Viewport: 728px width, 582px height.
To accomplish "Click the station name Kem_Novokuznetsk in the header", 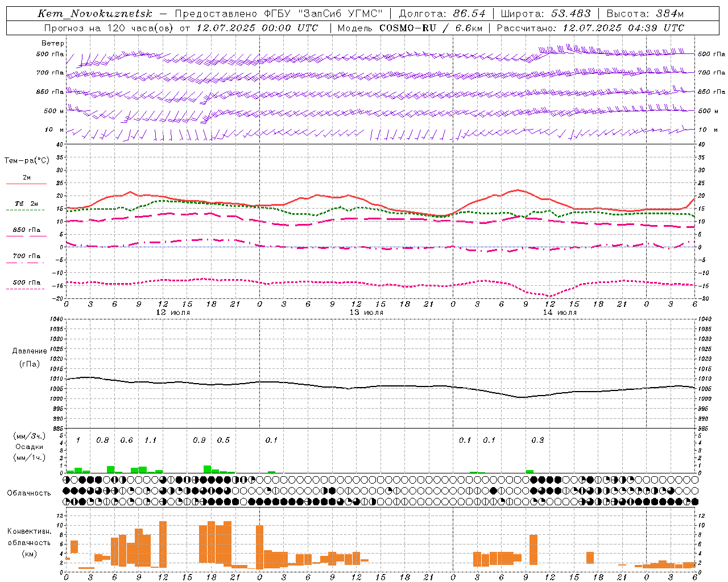I will pos(95,14).
